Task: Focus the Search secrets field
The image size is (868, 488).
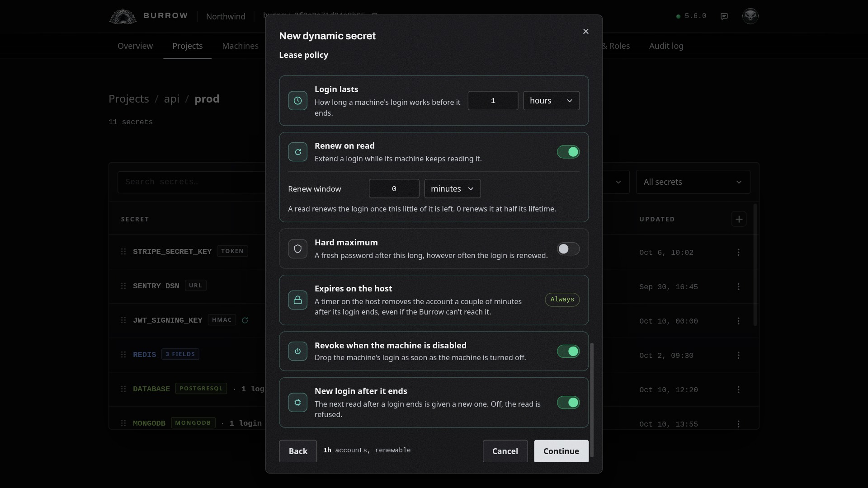Action: click(x=192, y=182)
